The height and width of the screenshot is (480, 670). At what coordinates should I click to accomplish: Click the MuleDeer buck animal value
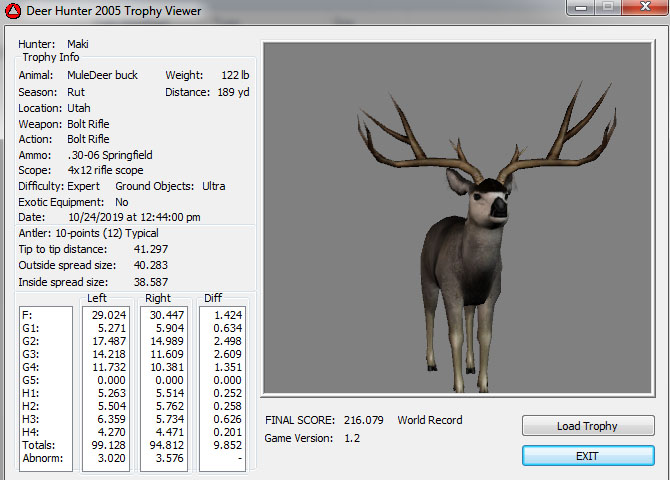[x=102, y=75]
